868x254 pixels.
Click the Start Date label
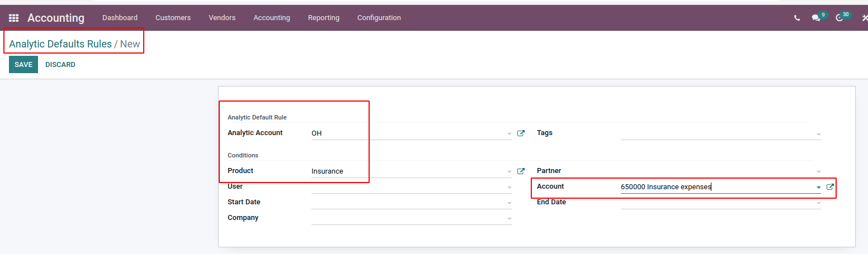(x=244, y=202)
